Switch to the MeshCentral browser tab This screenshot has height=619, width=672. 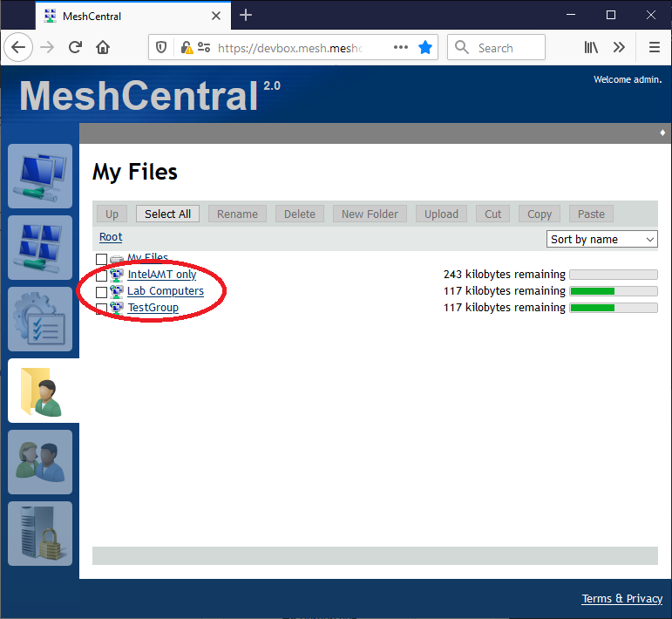[132, 16]
